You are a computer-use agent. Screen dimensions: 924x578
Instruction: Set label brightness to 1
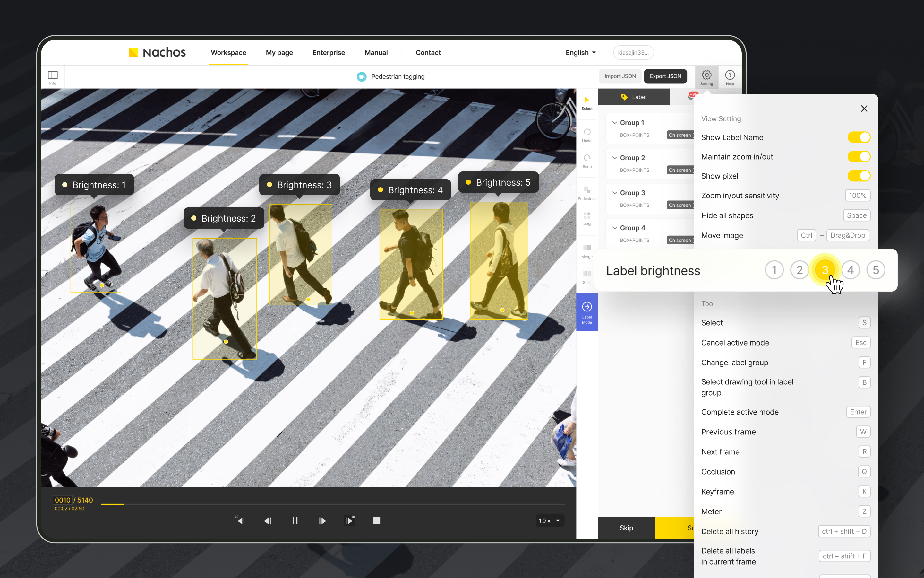point(774,270)
